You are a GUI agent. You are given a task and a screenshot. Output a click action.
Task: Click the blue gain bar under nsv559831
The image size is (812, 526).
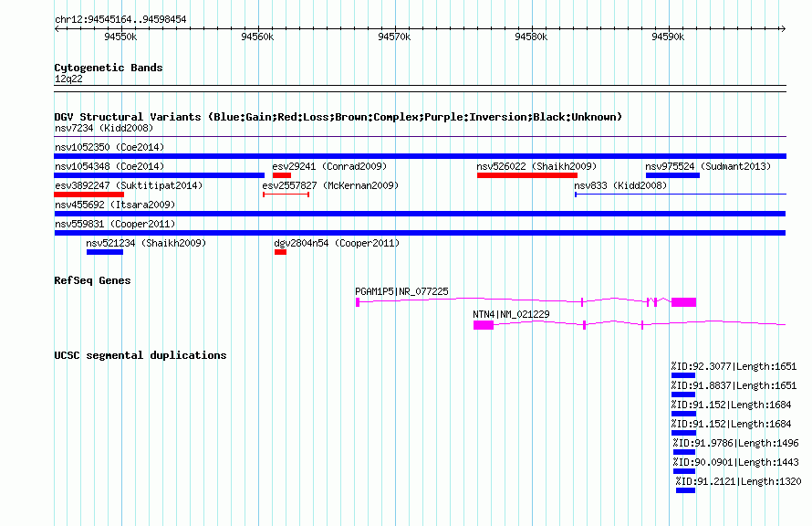pos(420,233)
